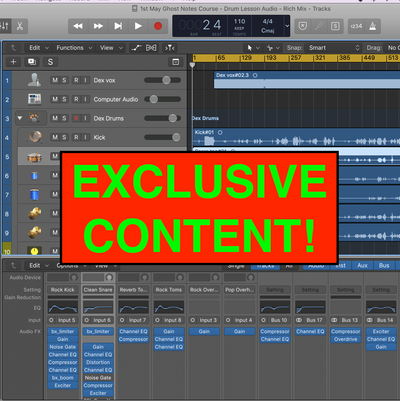Click the scissors editors icon
The width and height of the screenshot is (400, 401).
click(x=20, y=26)
